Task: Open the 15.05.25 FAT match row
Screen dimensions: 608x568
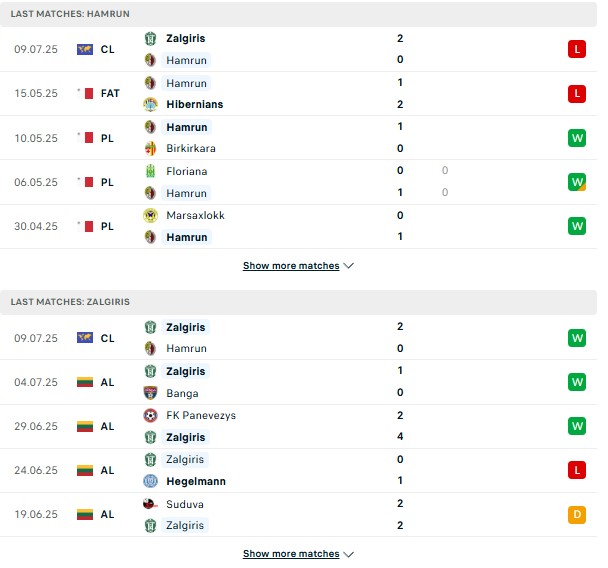Action: [298, 94]
